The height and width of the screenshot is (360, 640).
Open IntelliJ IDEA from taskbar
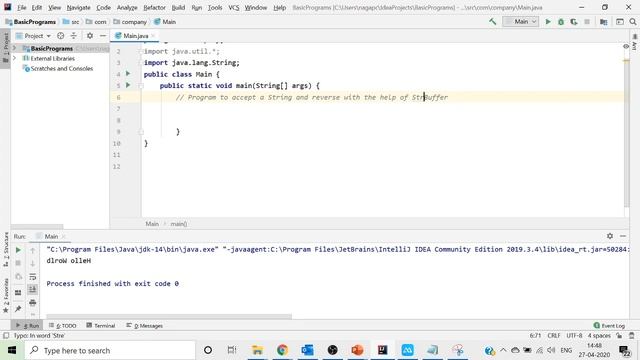coord(382,350)
